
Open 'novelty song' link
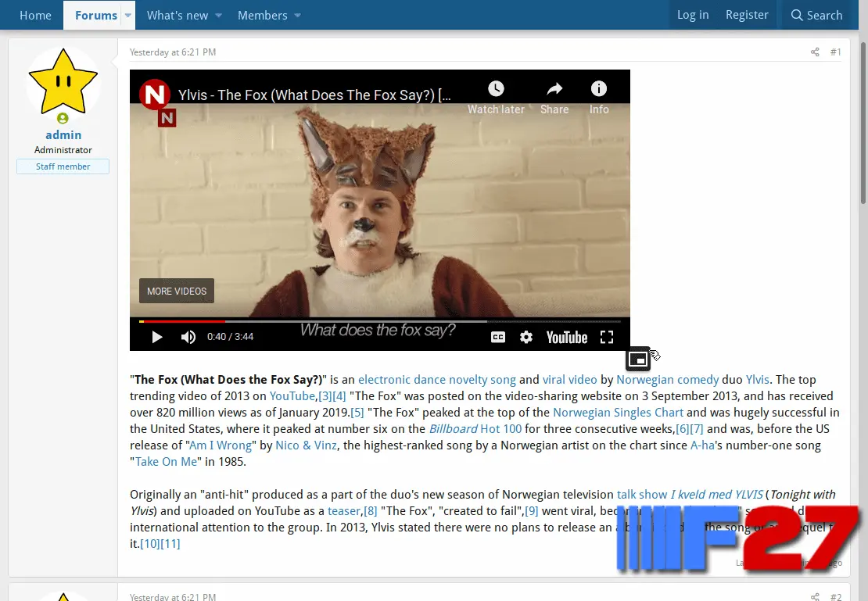point(482,380)
